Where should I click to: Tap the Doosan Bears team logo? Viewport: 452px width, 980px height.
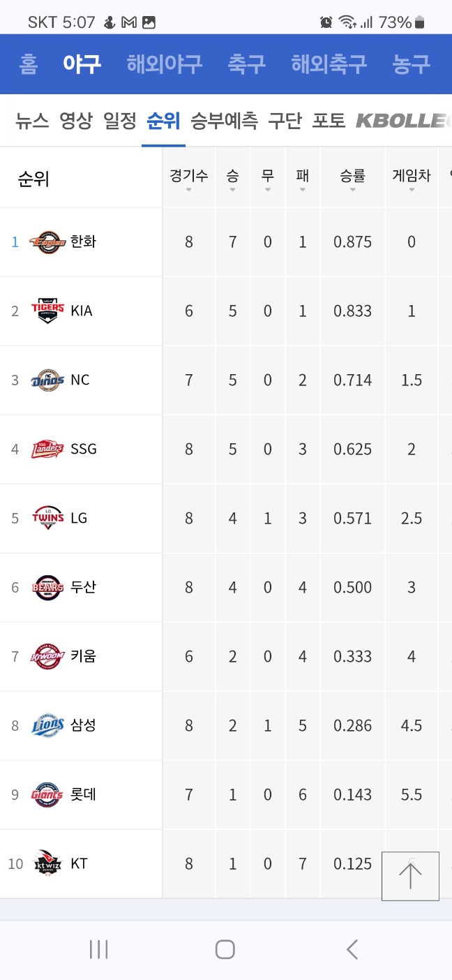pyautogui.click(x=47, y=587)
